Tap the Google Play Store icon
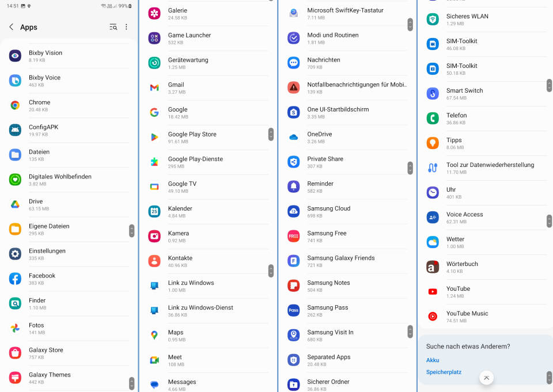 [x=154, y=137]
